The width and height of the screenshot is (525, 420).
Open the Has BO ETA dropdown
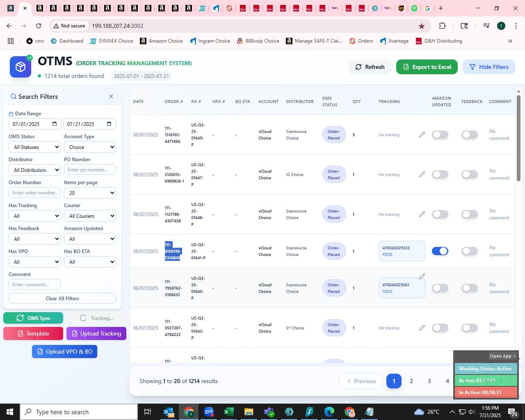pos(90,262)
